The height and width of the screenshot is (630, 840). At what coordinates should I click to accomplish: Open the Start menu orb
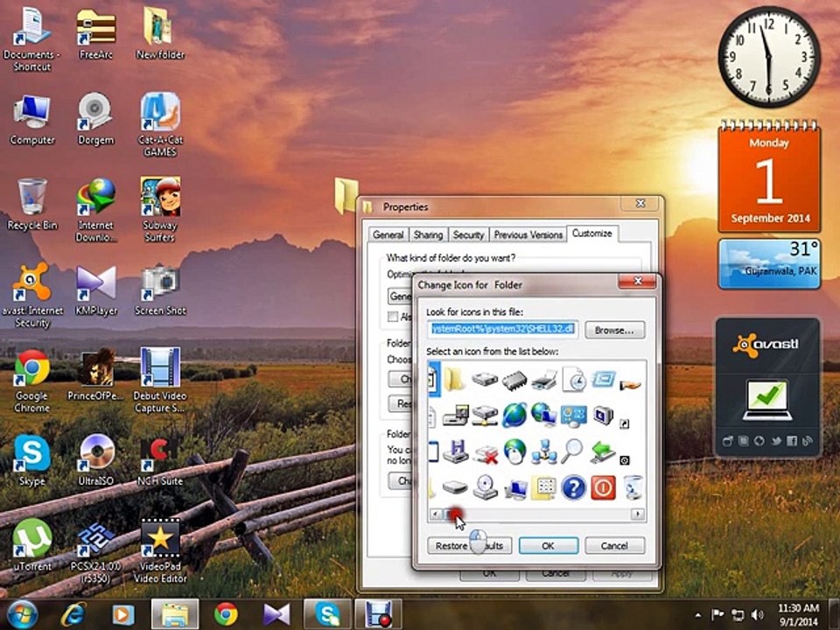click(x=22, y=614)
